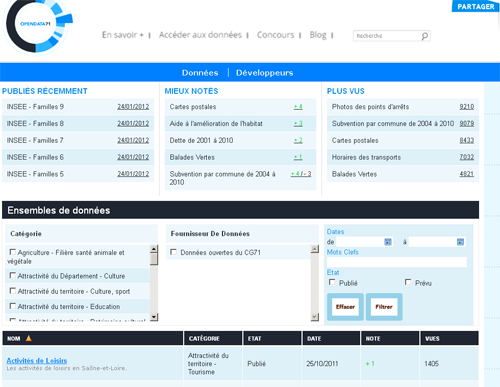This screenshot has height=387, width=500.
Task: Enable the Prévu state checkbox
Action: pos(408,282)
